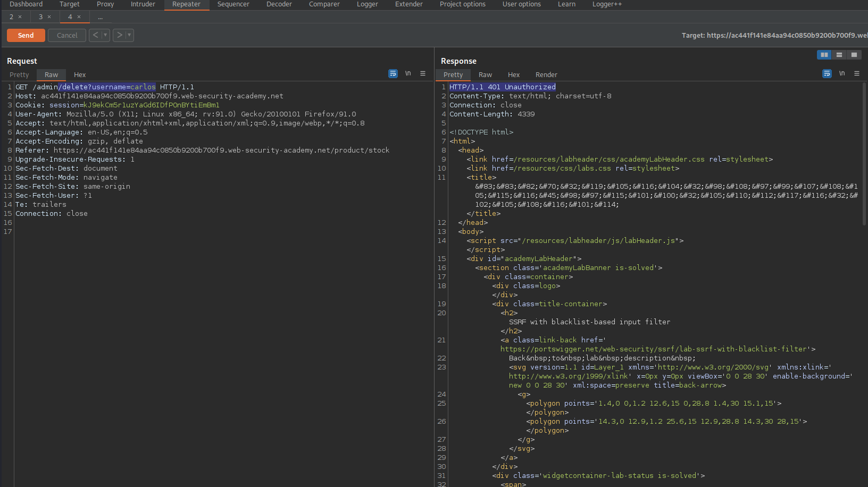Click the portswigger.net lab link URL
This screenshot has width=868, height=487.
(654, 349)
